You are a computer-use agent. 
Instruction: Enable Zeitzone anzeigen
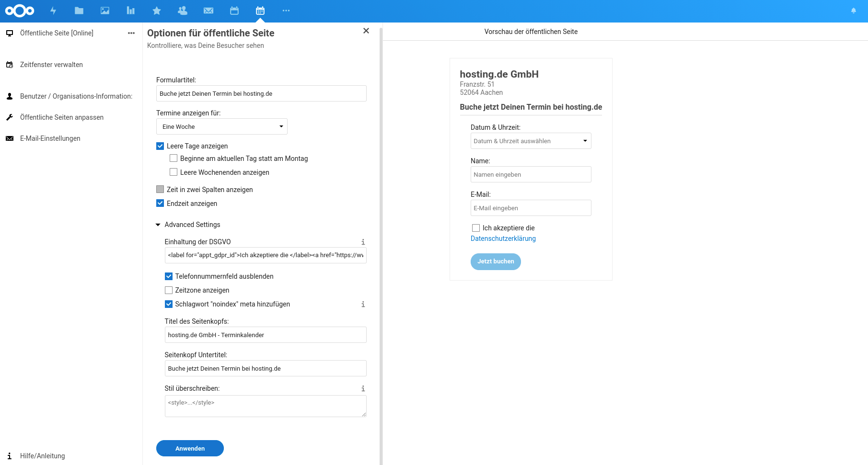(169, 290)
